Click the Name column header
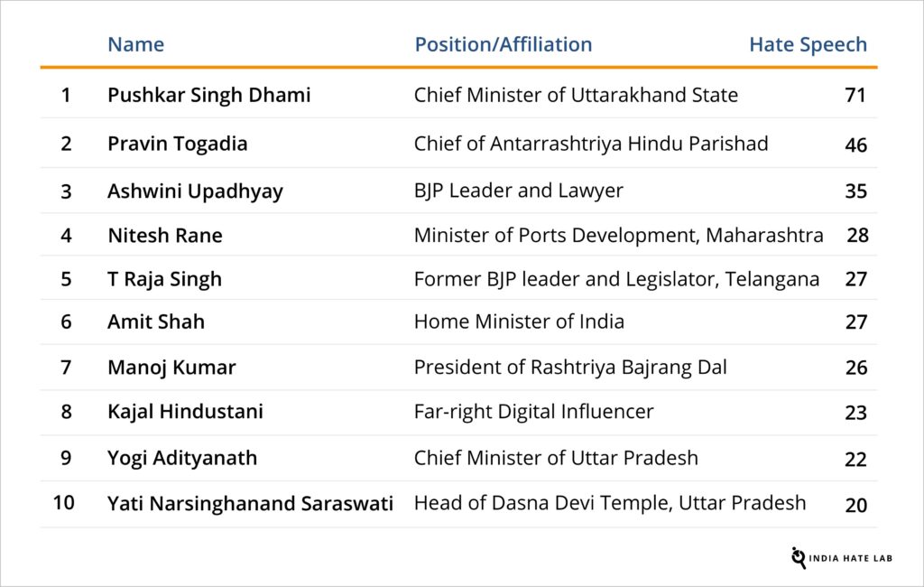This screenshot has height=587, width=924. [135, 44]
